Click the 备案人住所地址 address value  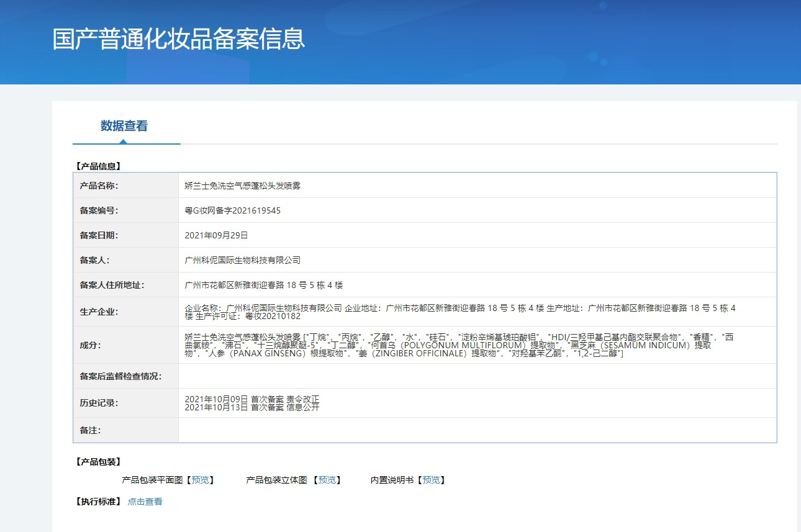(x=263, y=285)
